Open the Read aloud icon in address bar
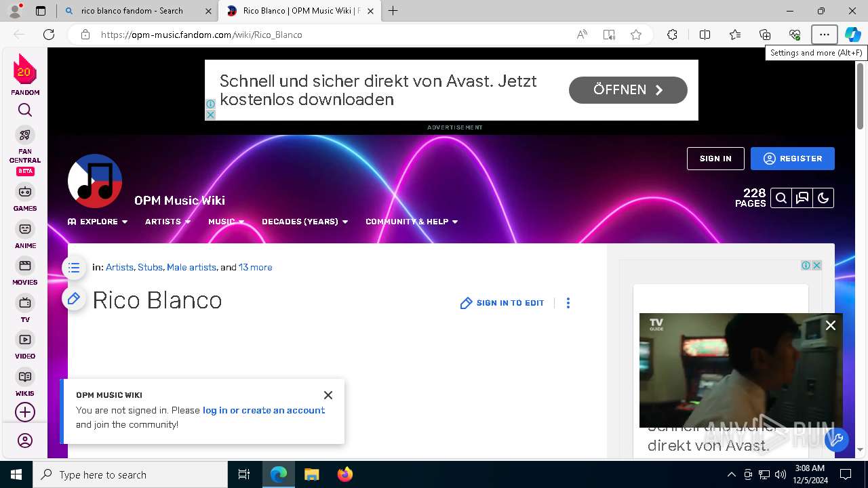 coord(582,35)
